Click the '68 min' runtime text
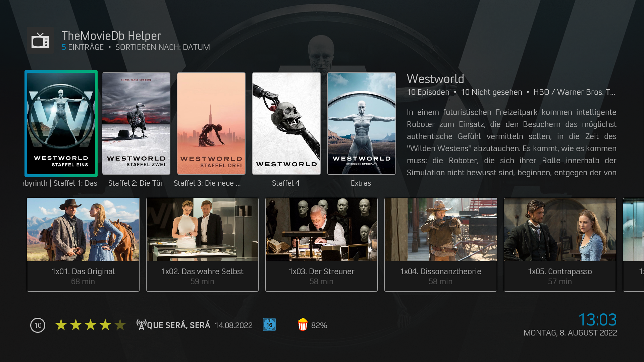The width and height of the screenshot is (644, 362). pyautogui.click(x=83, y=282)
